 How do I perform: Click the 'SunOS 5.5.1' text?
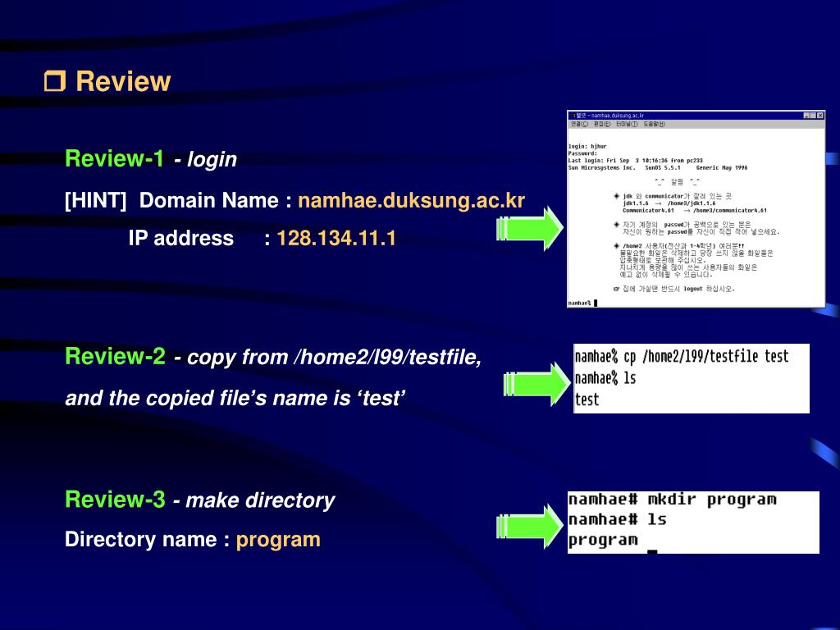click(x=663, y=167)
